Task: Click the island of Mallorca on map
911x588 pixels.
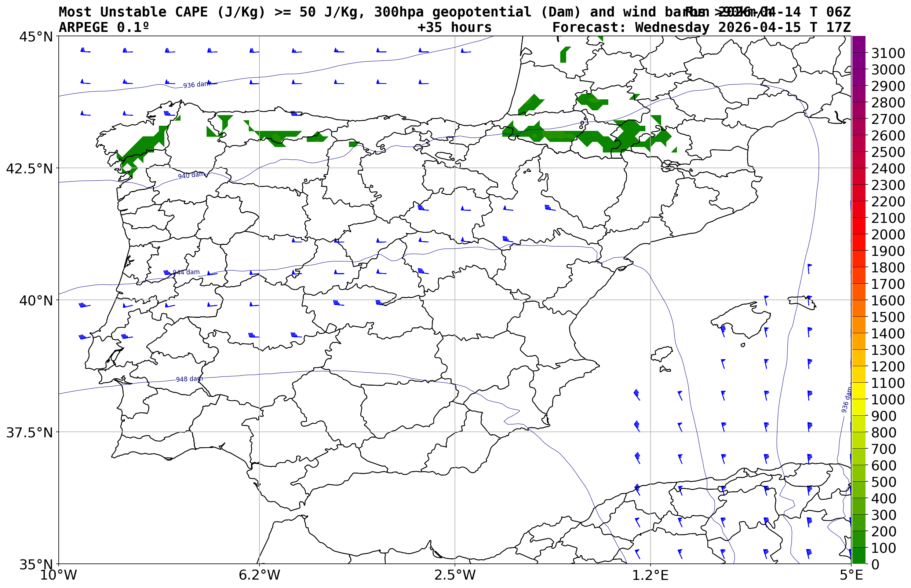Action: point(745,320)
